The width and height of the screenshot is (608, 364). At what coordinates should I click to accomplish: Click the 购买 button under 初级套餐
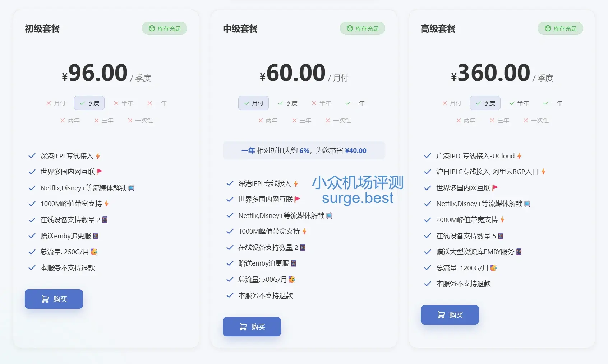[54, 299]
